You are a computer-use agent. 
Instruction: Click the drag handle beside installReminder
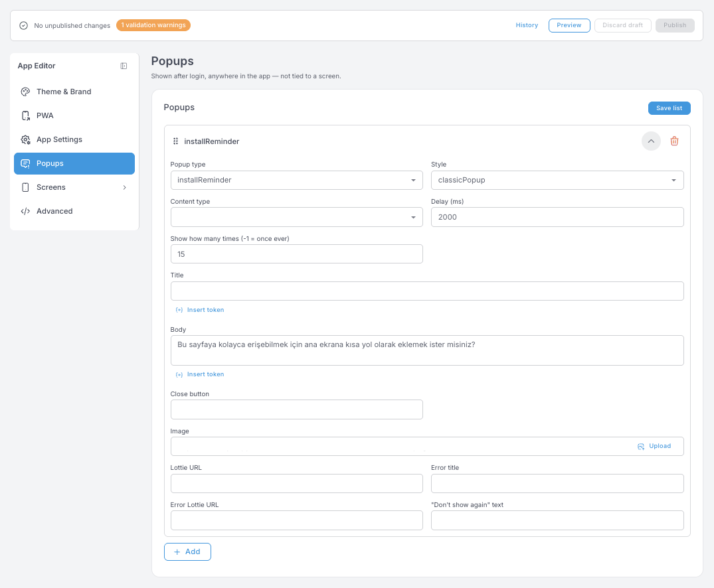click(x=175, y=141)
